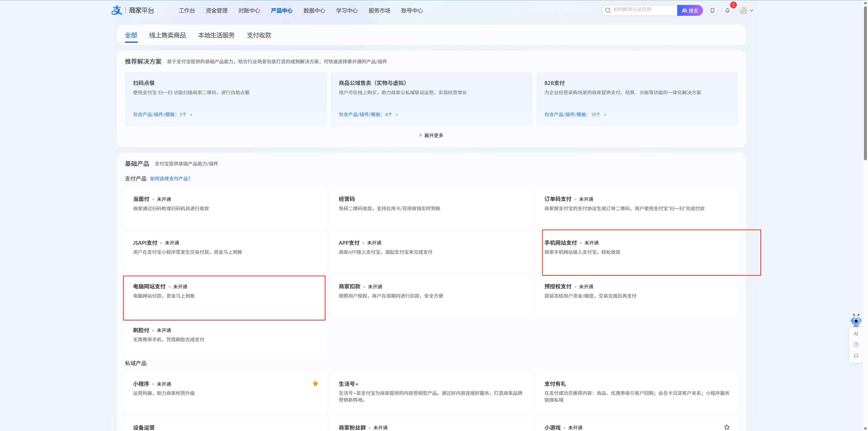
Task: Open 商品公域售卖 包含产品 4个 link
Action: pyautogui.click(x=368, y=115)
